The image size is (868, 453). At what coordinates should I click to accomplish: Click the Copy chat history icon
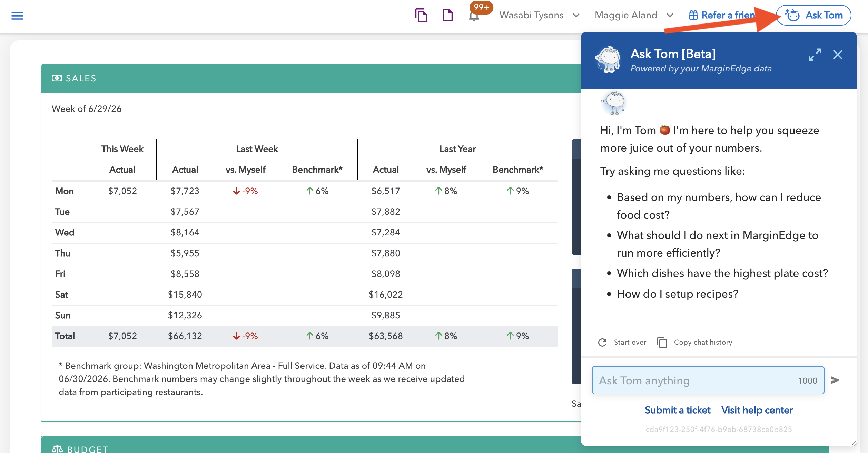(662, 343)
